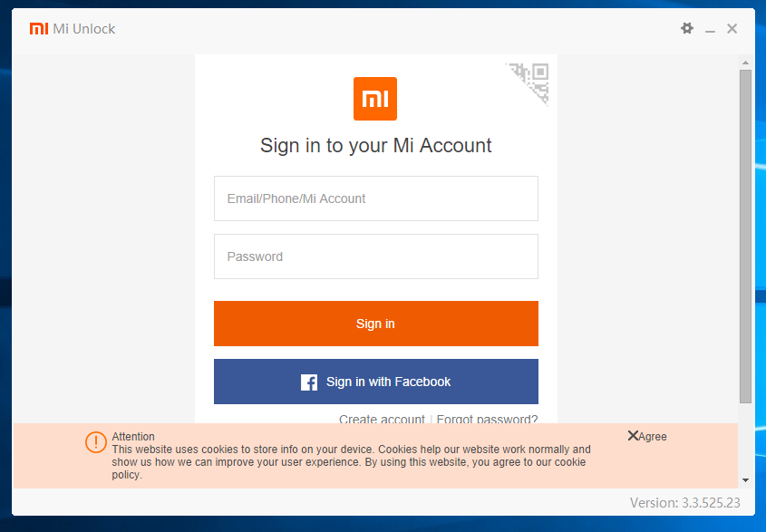Focus the Email/Phone/Mi Account field
This screenshot has width=766, height=532.
(x=375, y=198)
